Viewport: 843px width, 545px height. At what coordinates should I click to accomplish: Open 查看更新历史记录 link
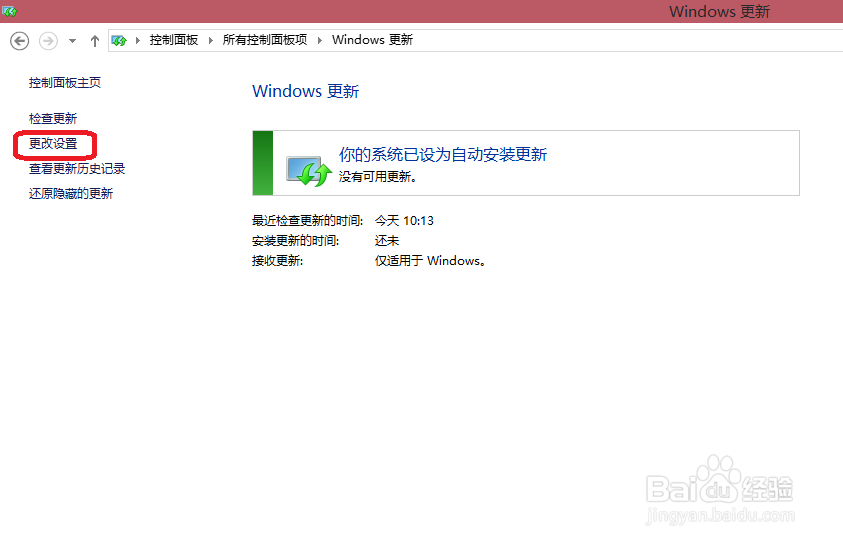77,169
